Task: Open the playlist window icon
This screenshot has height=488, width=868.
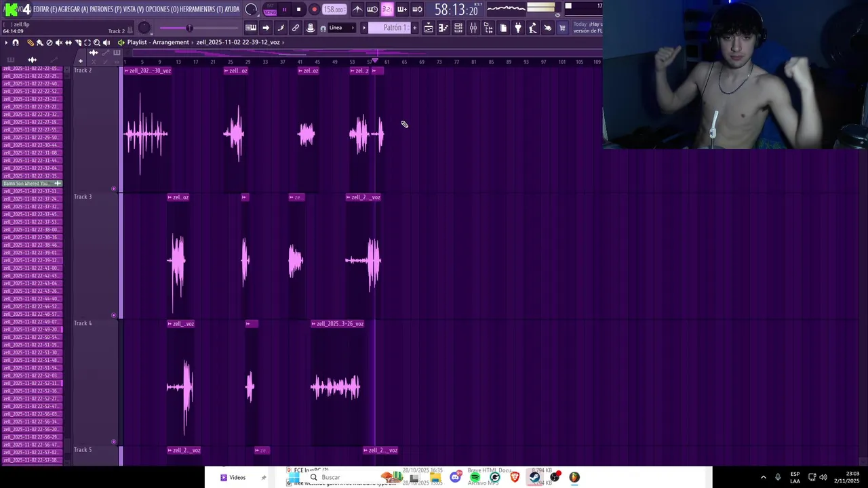Action: 429,28
